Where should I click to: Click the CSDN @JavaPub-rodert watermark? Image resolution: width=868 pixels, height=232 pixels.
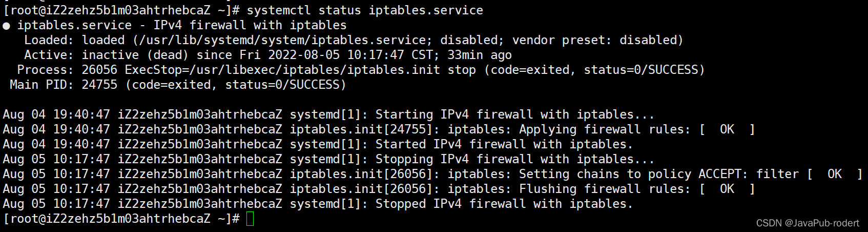808,223
